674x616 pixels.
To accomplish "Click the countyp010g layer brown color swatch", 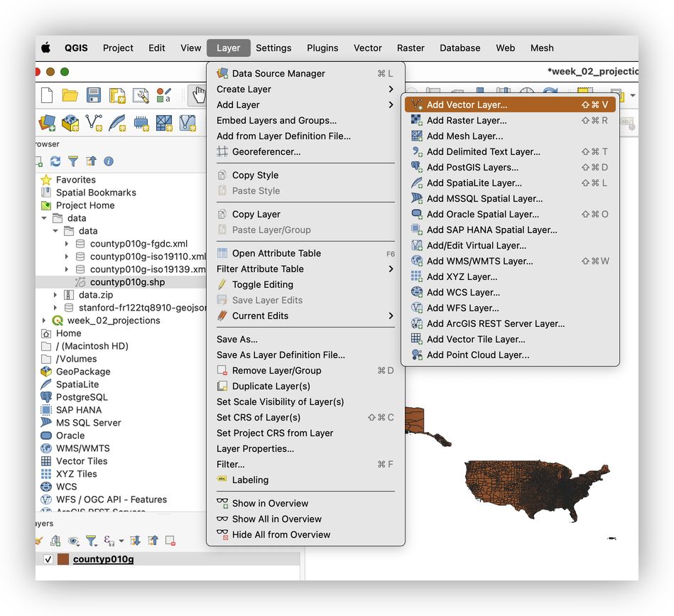I will 63,559.
